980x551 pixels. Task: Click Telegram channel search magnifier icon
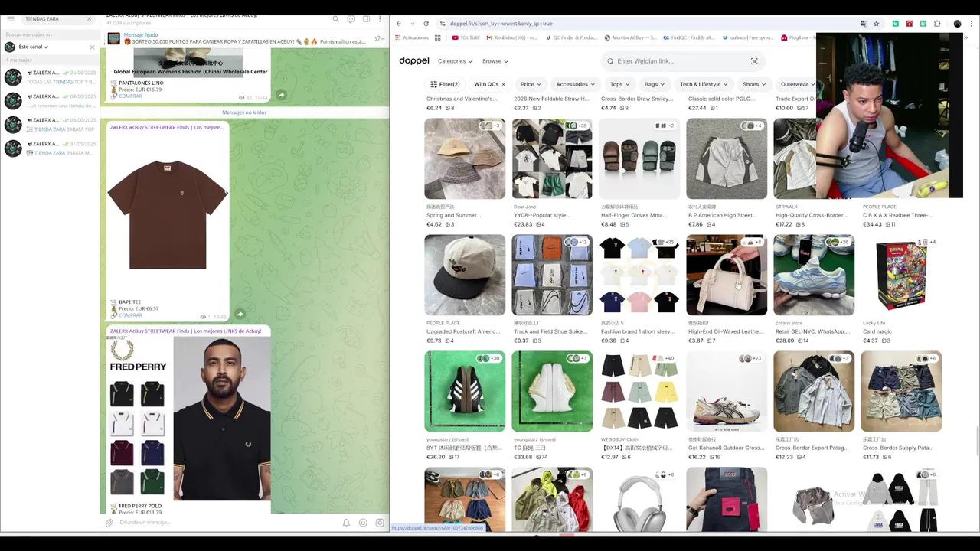pyautogui.click(x=336, y=18)
